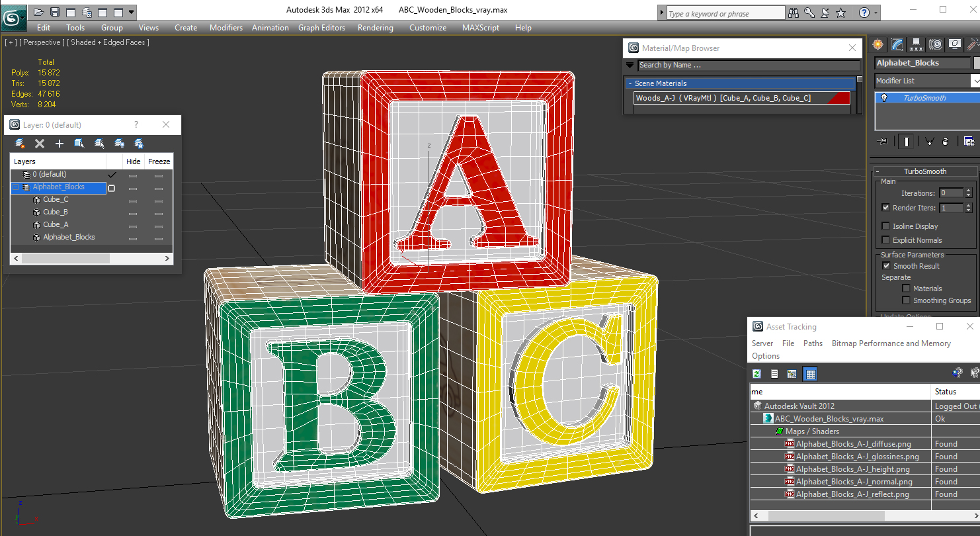980x536 pixels.
Task: Open the Help icon dropdown arrow
Action: click(876, 13)
